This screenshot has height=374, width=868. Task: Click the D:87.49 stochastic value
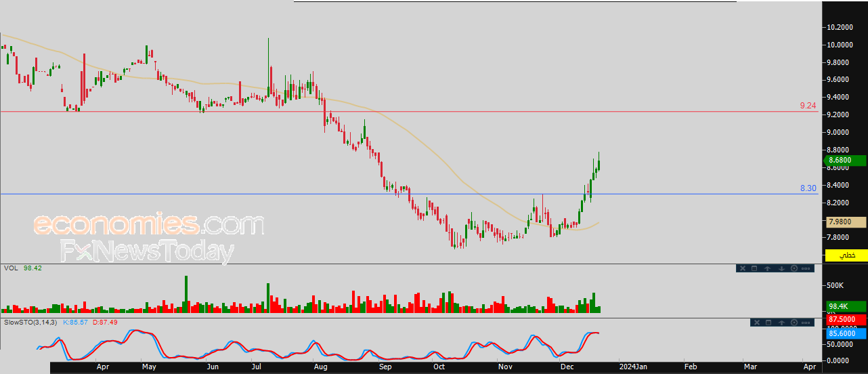pos(105,322)
